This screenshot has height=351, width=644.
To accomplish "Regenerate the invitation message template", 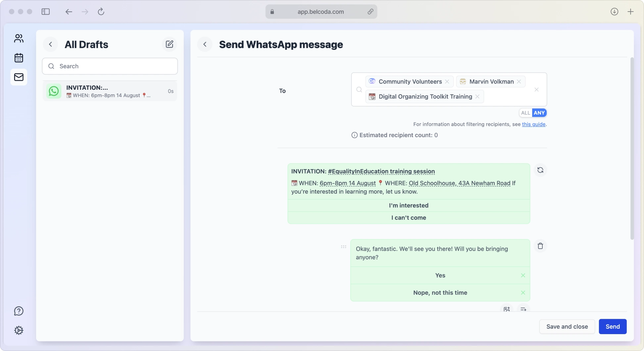I will point(540,170).
